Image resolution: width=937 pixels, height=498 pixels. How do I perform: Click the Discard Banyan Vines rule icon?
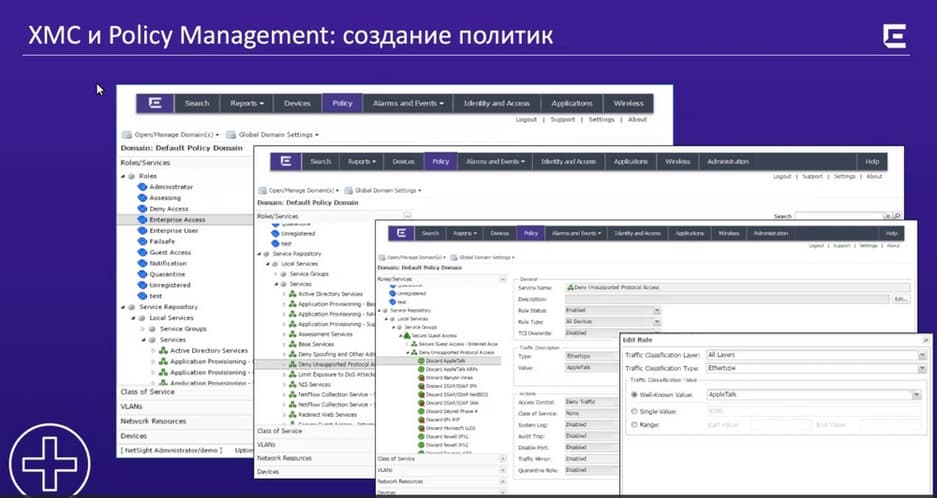click(421, 378)
